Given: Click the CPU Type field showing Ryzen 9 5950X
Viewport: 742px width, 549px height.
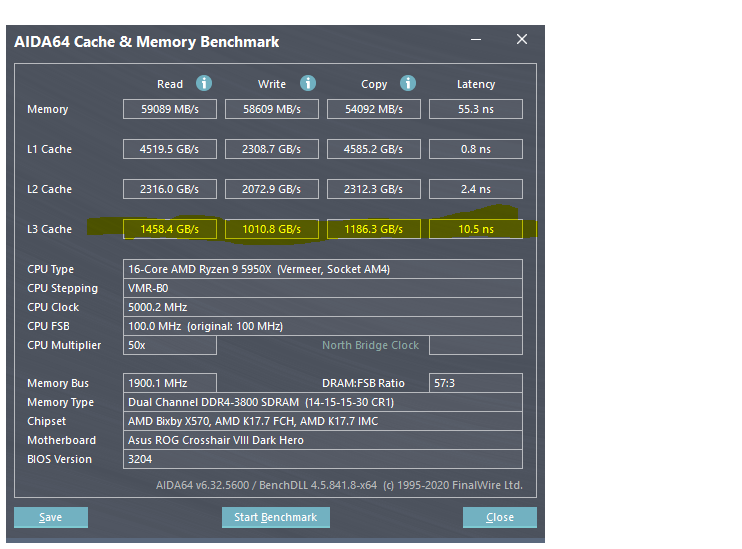Looking at the screenshot, I should tap(323, 269).
